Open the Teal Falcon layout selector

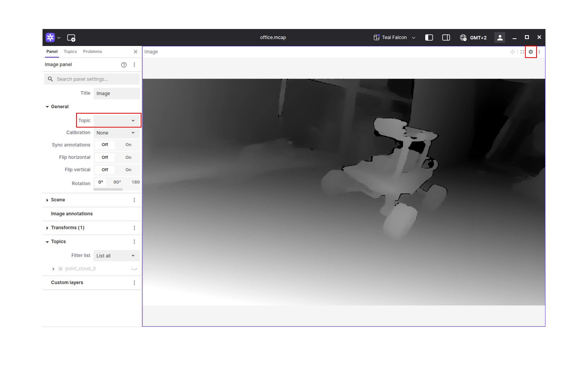coord(394,37)
